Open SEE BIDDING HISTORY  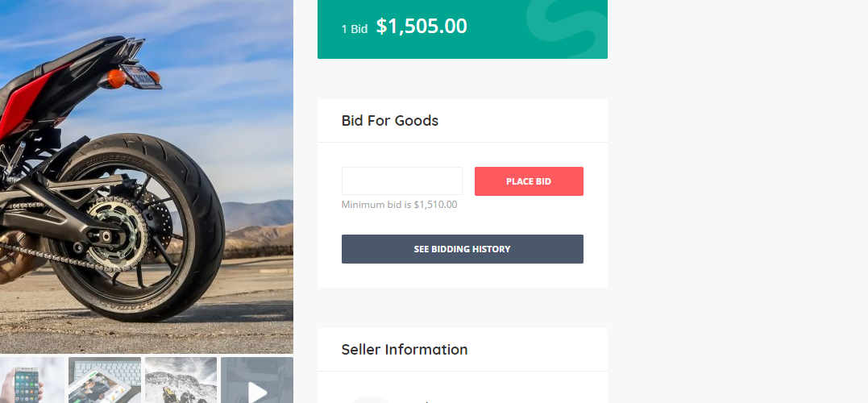pos(462,249)
